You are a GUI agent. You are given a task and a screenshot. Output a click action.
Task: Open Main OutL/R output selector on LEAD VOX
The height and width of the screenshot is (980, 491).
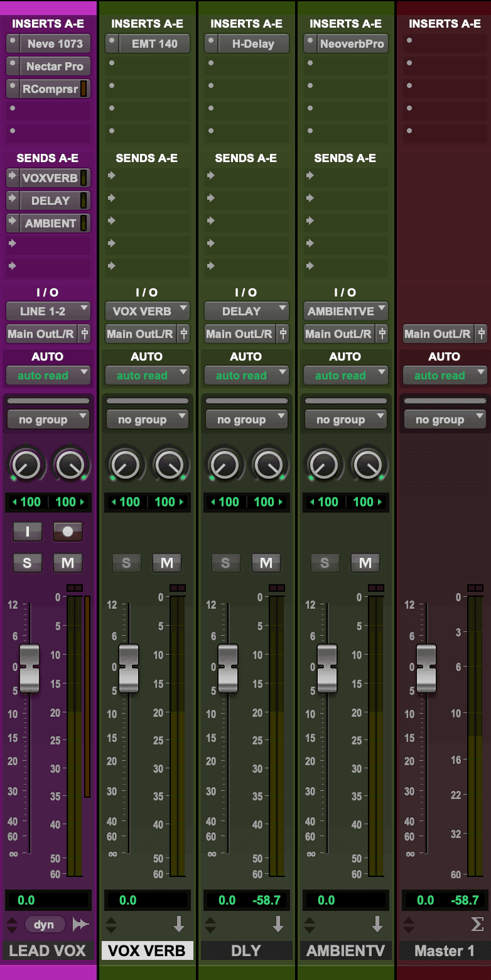click(41, 334)
